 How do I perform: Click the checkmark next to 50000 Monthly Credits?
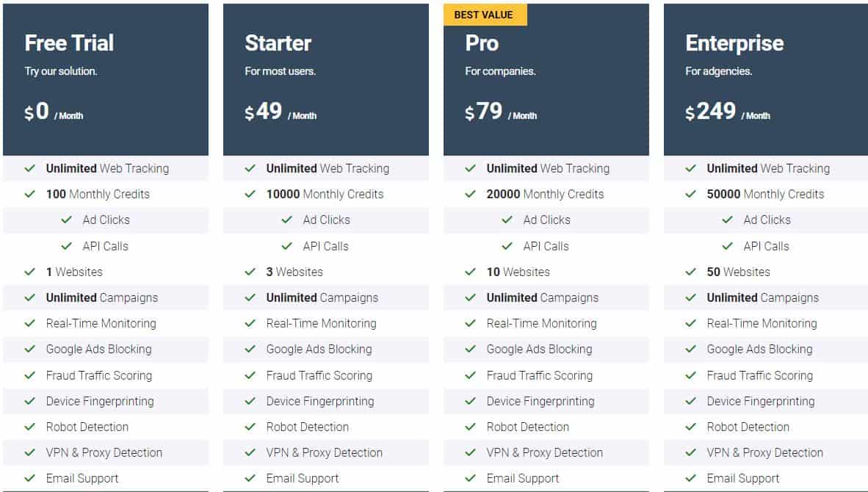(691, 194)
